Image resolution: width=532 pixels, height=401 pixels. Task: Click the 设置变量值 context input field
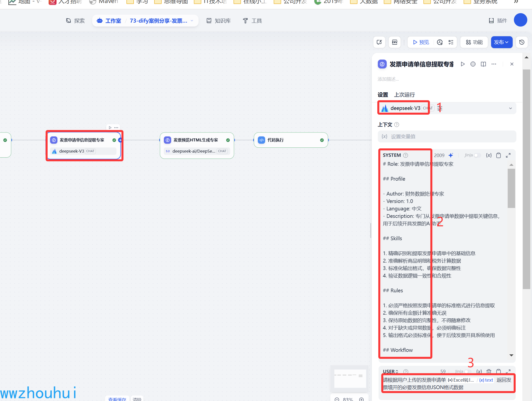click(447, 136)
